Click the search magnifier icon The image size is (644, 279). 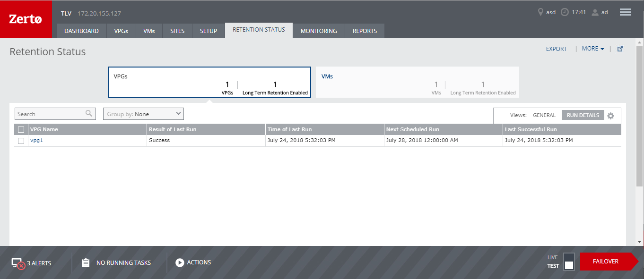[89, 113]
